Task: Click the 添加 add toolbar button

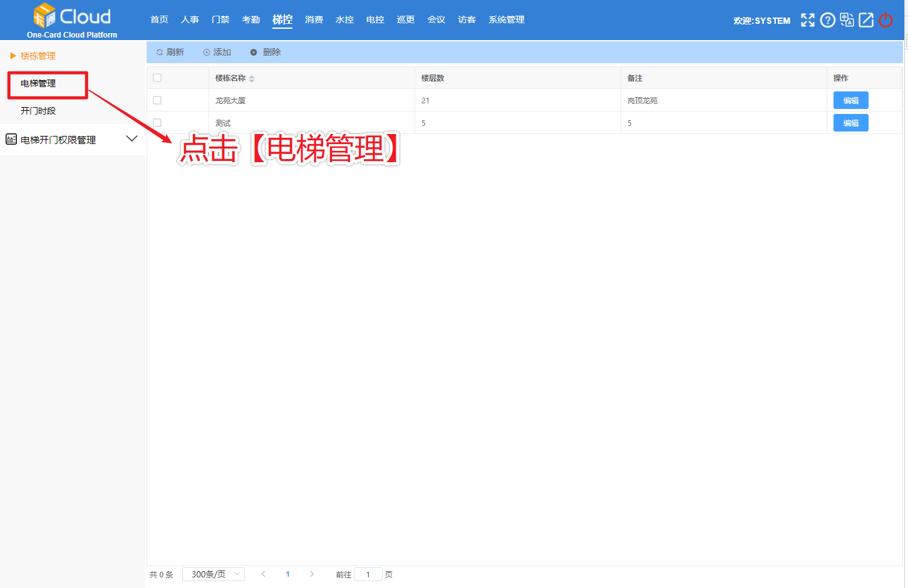Action: click(x=217, y=53)
